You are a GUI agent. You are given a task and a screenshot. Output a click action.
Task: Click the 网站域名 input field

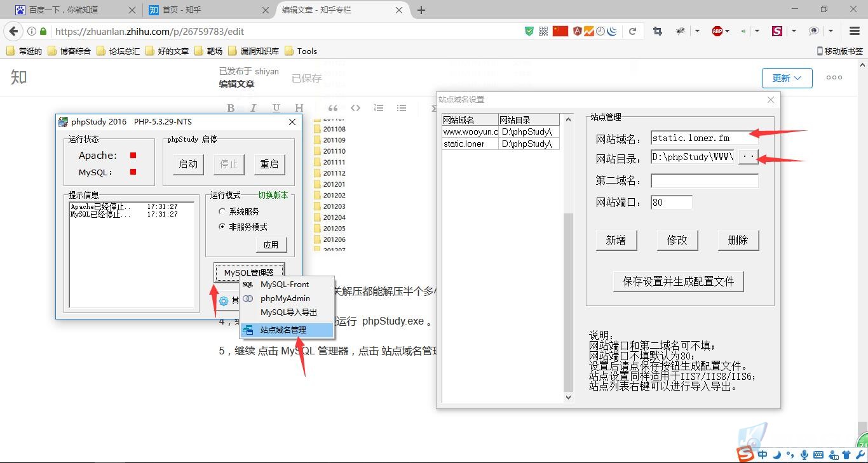click(705, 138)
